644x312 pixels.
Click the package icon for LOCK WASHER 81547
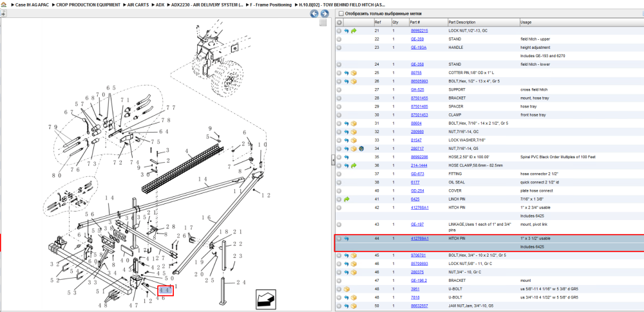pos(354,140)
